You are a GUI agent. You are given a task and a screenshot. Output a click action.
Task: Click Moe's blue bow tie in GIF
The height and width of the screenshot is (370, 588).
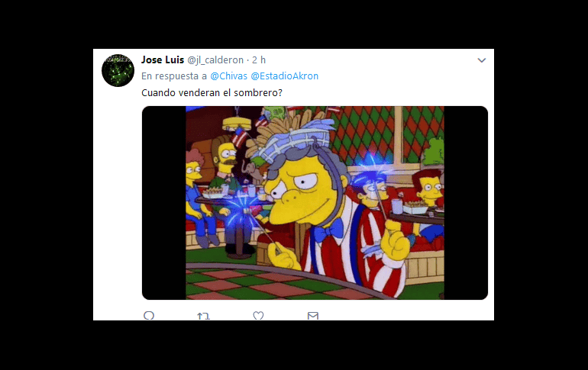[328, 229]
